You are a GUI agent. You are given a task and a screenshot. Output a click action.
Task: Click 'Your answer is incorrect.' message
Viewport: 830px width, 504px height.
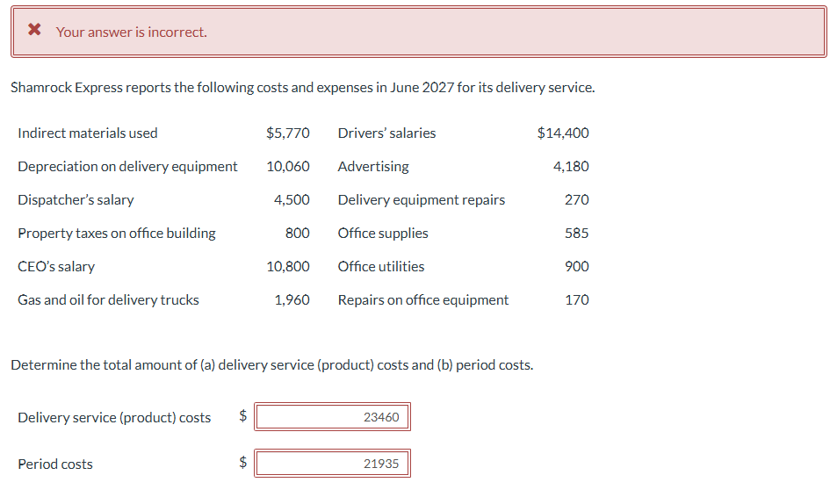click(x=131, y=32)
